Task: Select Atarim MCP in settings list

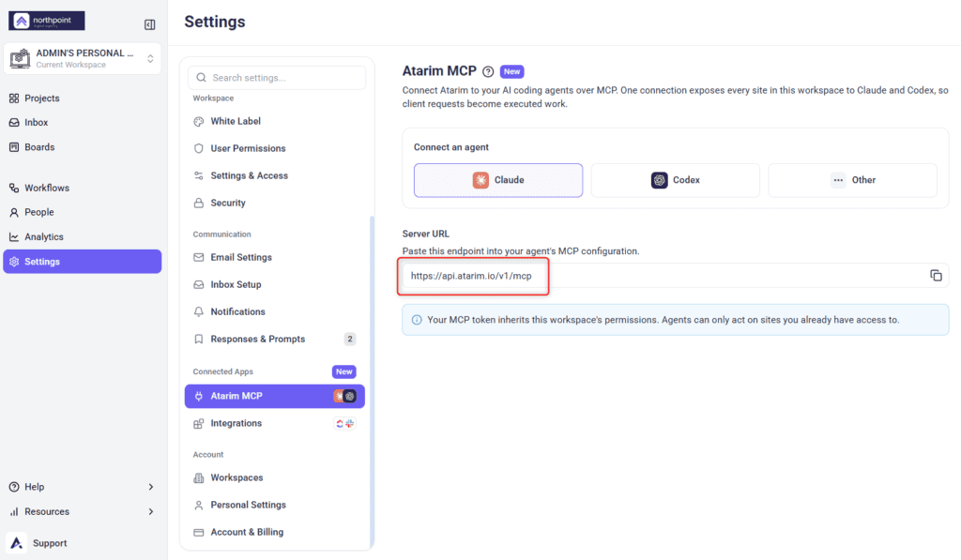Action: click(x=275, y=397)
